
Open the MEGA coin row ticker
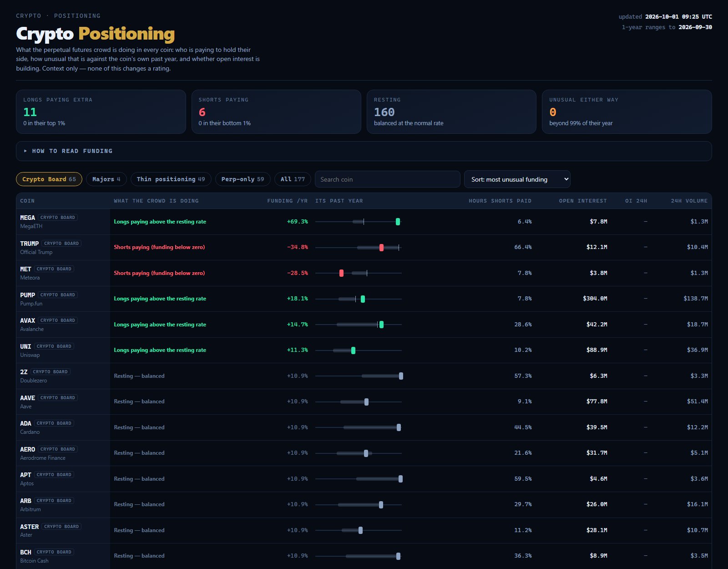click(x=27, y=218)
